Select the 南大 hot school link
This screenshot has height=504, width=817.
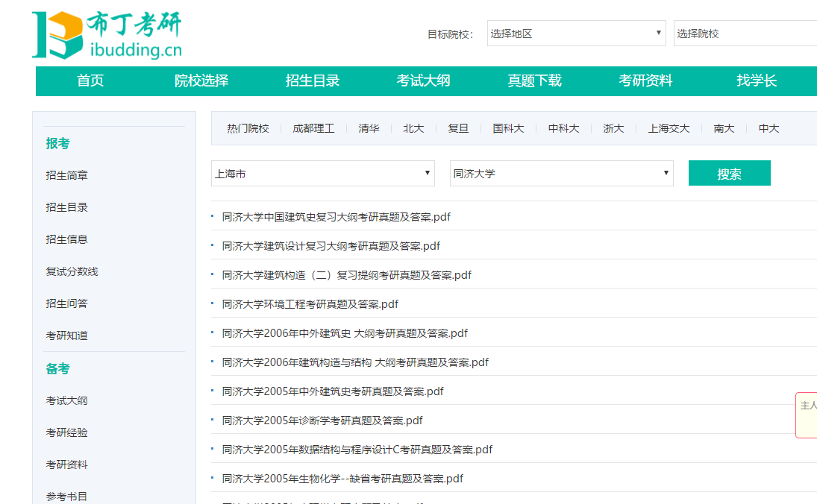(x=724, y=128)
